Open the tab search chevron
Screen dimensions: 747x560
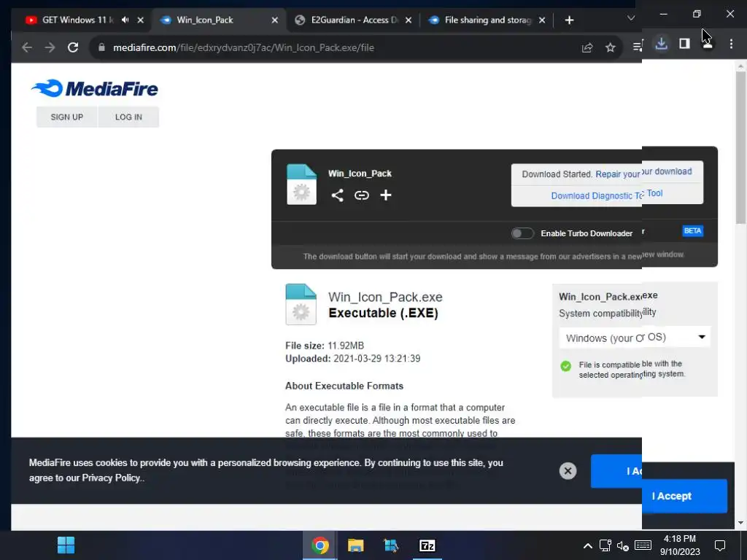point(631,18)
